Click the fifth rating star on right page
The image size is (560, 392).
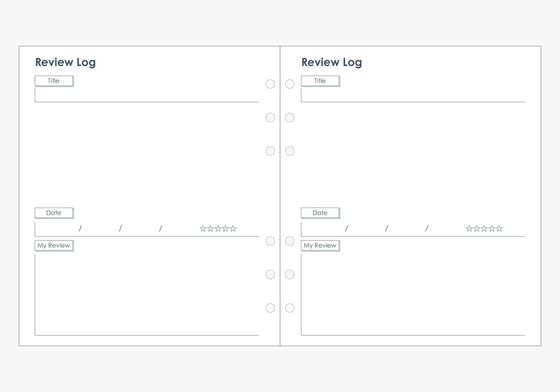(499, 228)
